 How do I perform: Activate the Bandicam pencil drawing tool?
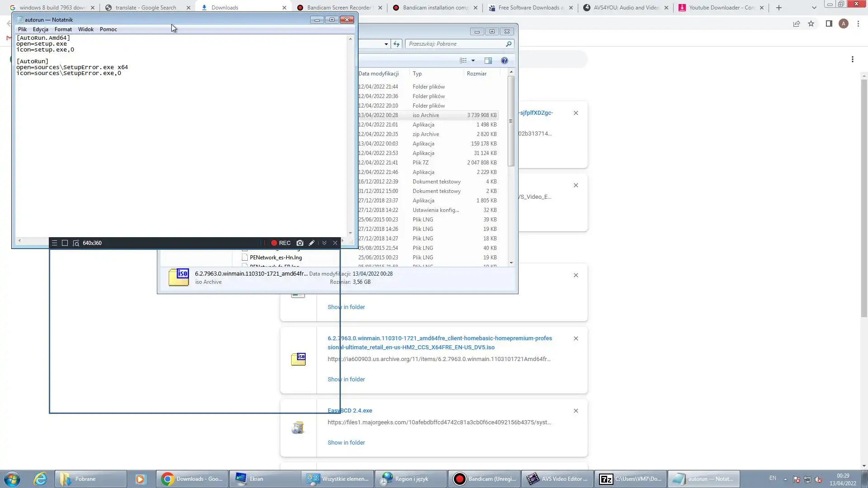pyautogui.click(x=311, y=243)
